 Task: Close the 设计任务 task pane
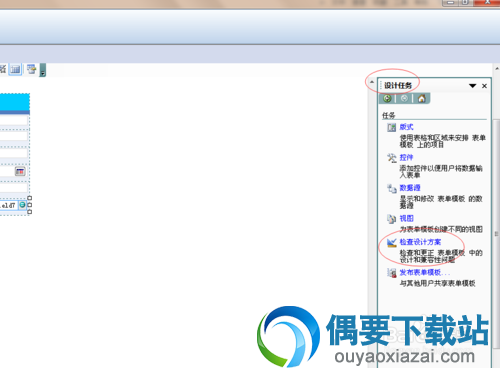(x=484, y=86)
